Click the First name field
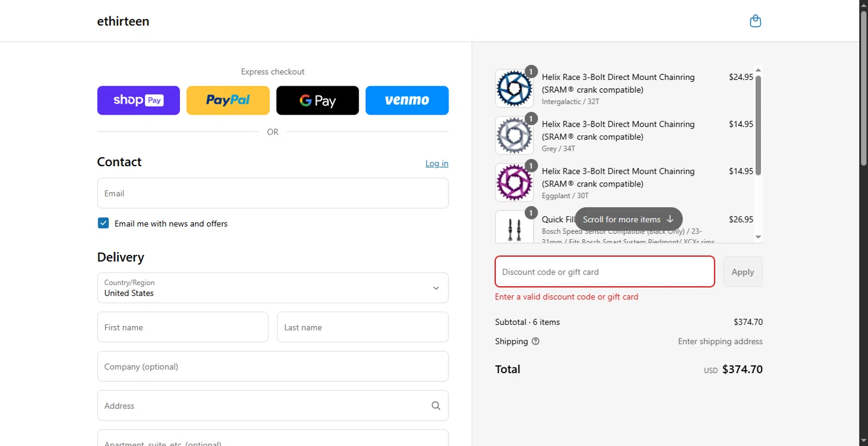Image resolution: width=868 pixels, height=446 pixels. [183, 327]
